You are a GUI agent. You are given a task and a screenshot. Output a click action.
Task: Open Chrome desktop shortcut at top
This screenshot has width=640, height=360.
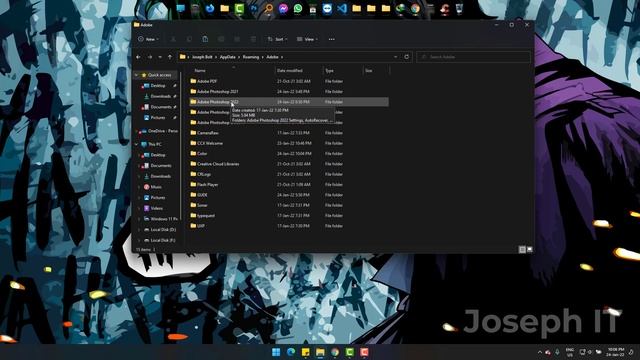pos(415,9)
